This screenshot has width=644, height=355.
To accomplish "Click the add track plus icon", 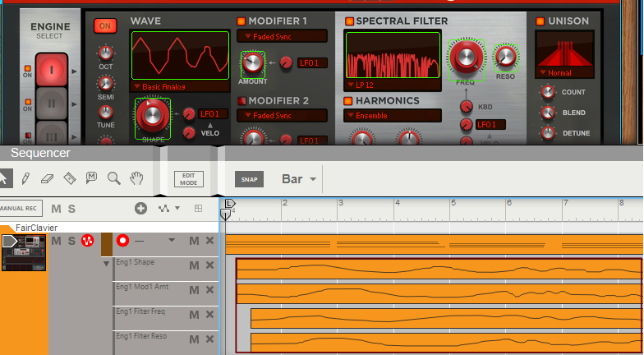I will tap(140, 209).
